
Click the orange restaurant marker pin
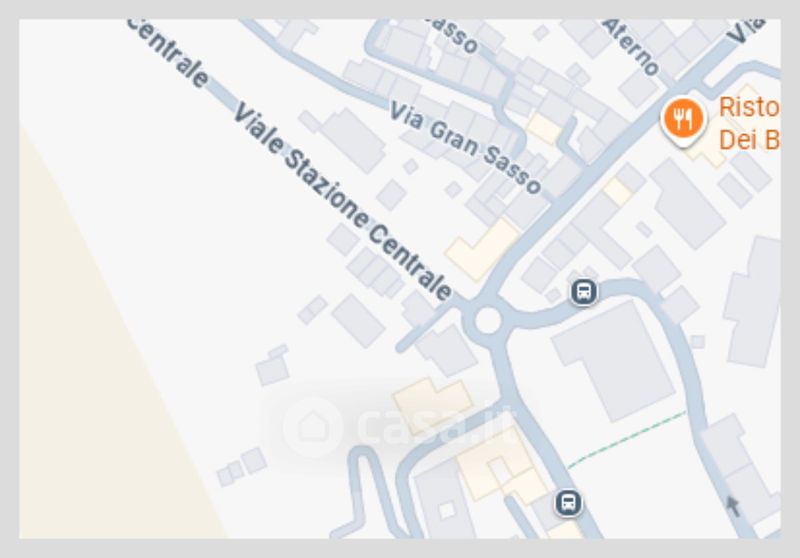click(684, 120)
